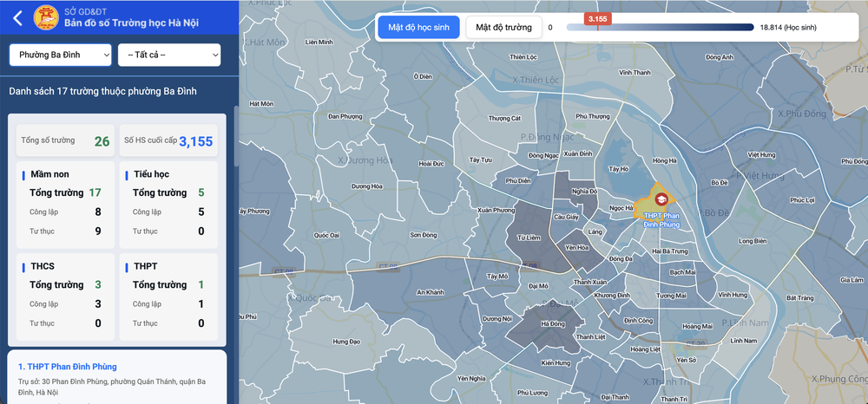Click the Kiến Hưng ward label
The height and width of the screenshot is (404, 868).
point(556,363)
